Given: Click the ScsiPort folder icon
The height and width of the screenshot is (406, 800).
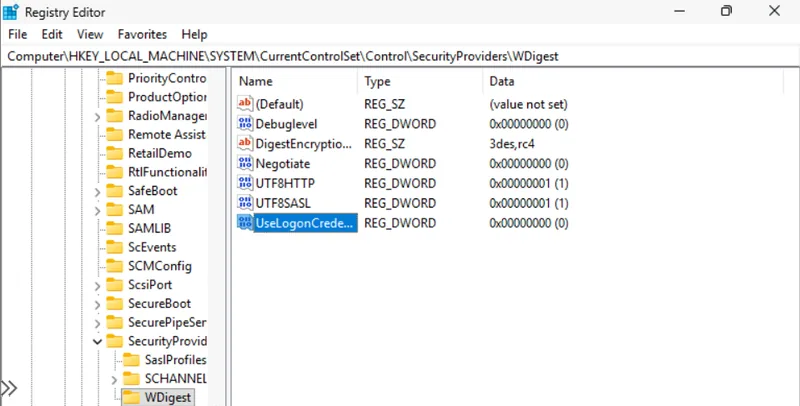Looking at the screenshot, I should pos(115,285).
